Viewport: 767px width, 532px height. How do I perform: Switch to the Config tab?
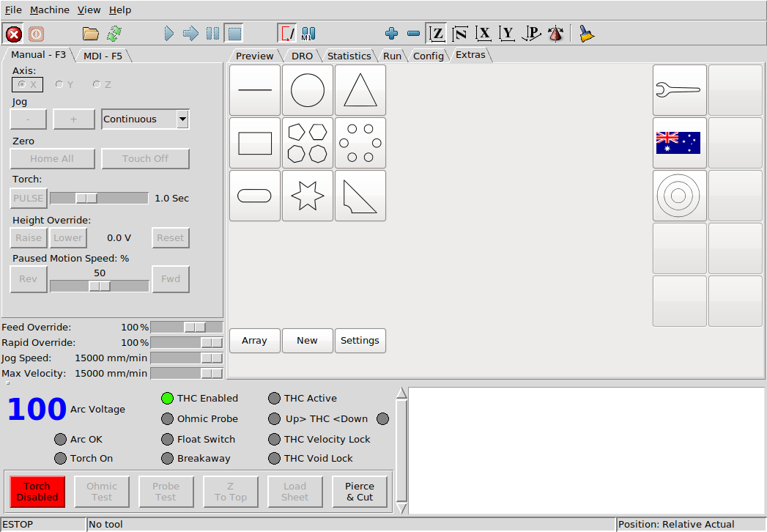tap(428, 56)
